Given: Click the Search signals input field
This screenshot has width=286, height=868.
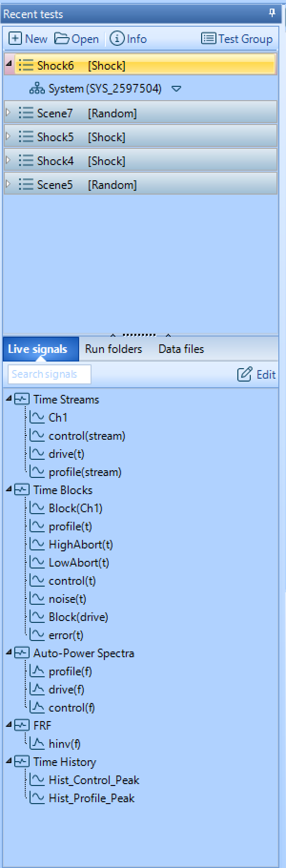Looking at the screenshot, I should 50,374.
